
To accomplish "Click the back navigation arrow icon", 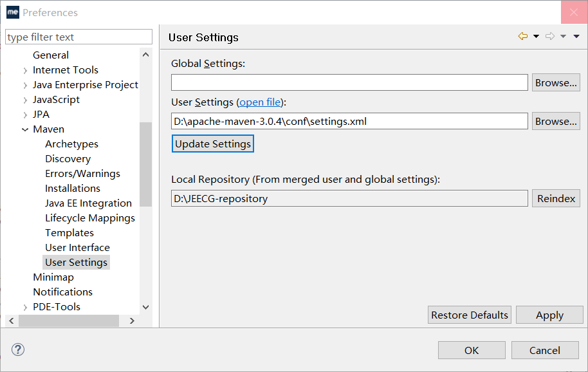I will point(523,37).
